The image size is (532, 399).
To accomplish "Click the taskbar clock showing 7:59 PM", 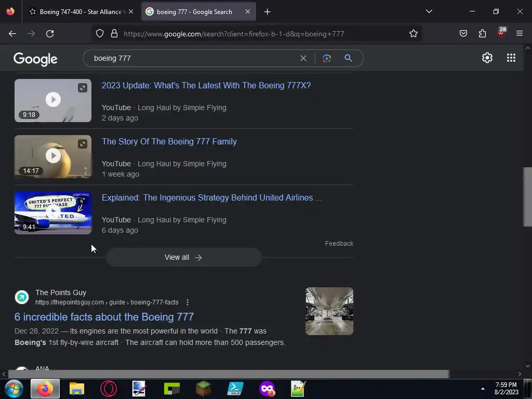I will point(506,389).
